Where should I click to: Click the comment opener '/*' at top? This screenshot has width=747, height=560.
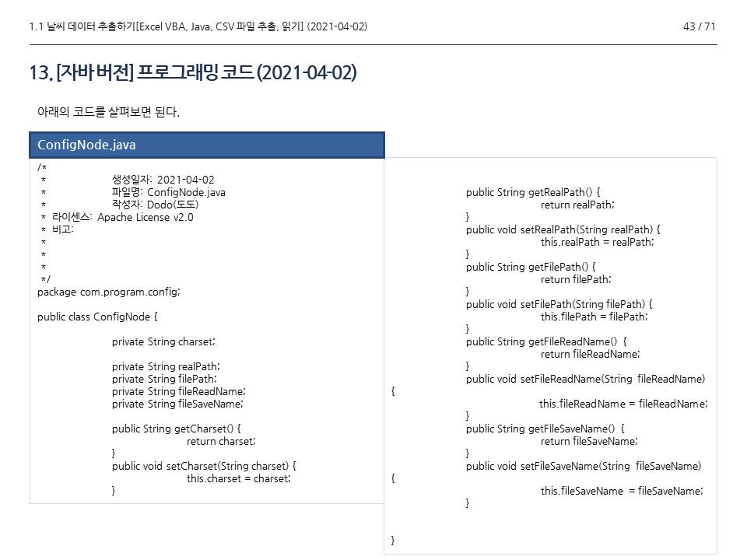coord(42,167)
